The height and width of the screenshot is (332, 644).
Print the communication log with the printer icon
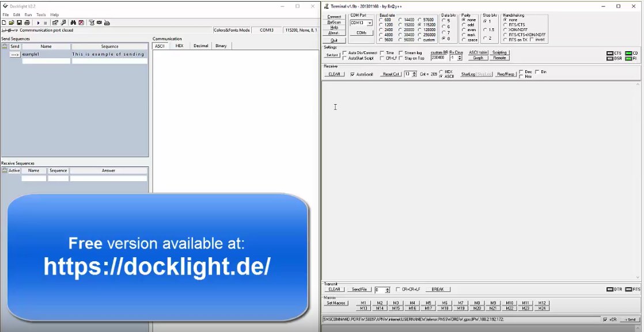click(27, 22)
